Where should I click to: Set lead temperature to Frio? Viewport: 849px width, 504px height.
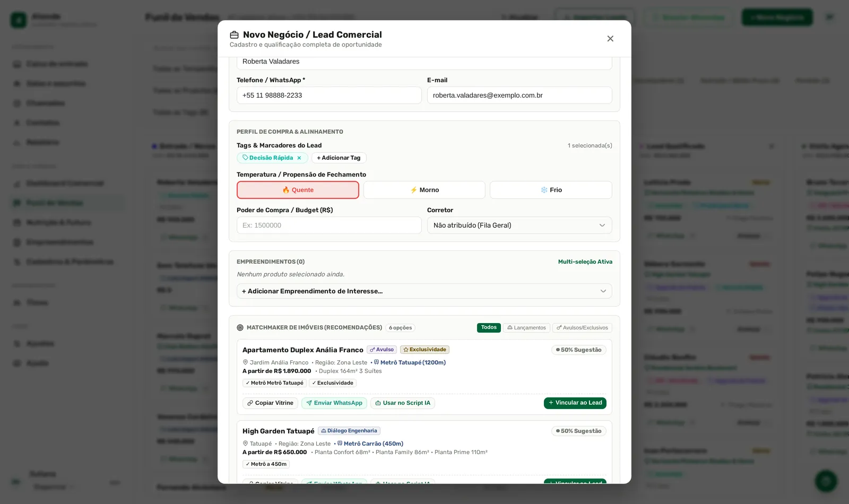(551, 190)
